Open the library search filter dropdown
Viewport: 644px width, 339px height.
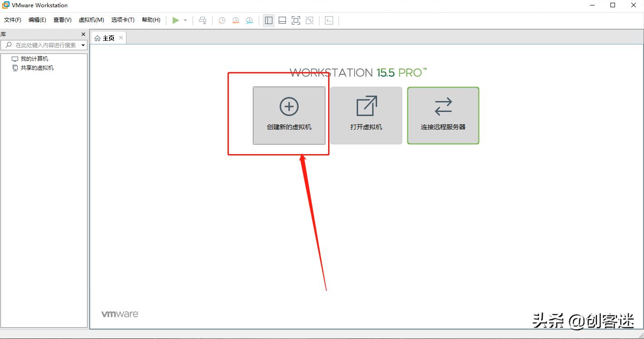coord(83,45)
